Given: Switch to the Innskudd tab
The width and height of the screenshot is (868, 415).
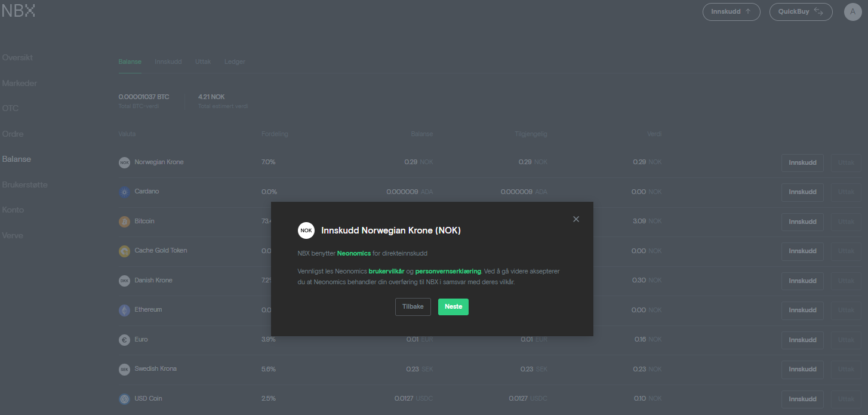Looking at the screenshot, I should pos(168,62).
